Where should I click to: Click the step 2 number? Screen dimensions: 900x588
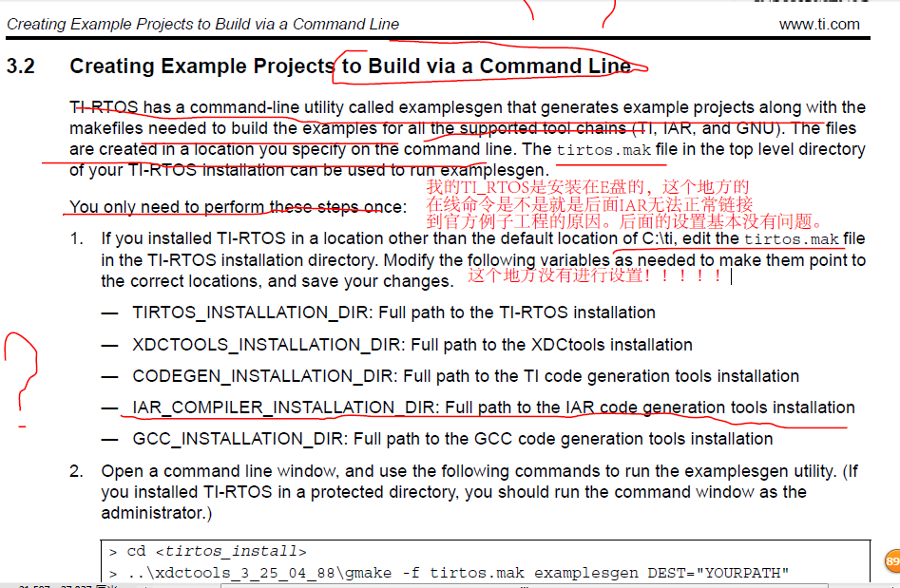[x=76, y=471]
